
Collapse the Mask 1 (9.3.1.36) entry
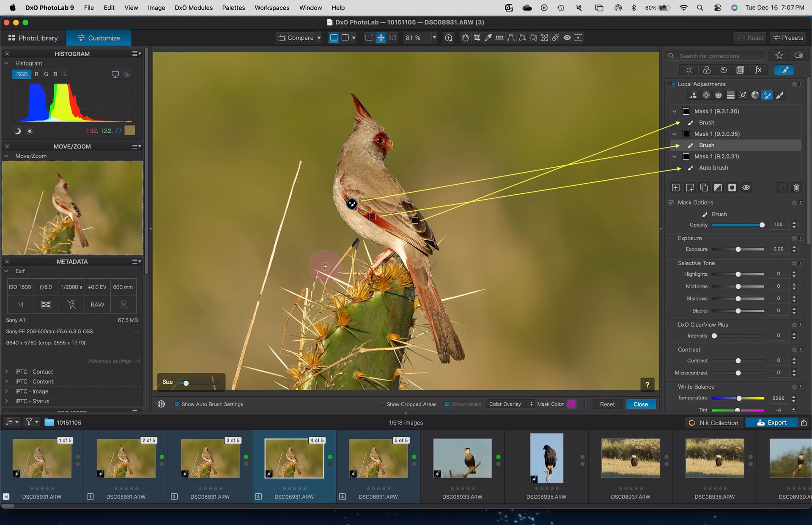pyautogui.click(x=675, y=111)
